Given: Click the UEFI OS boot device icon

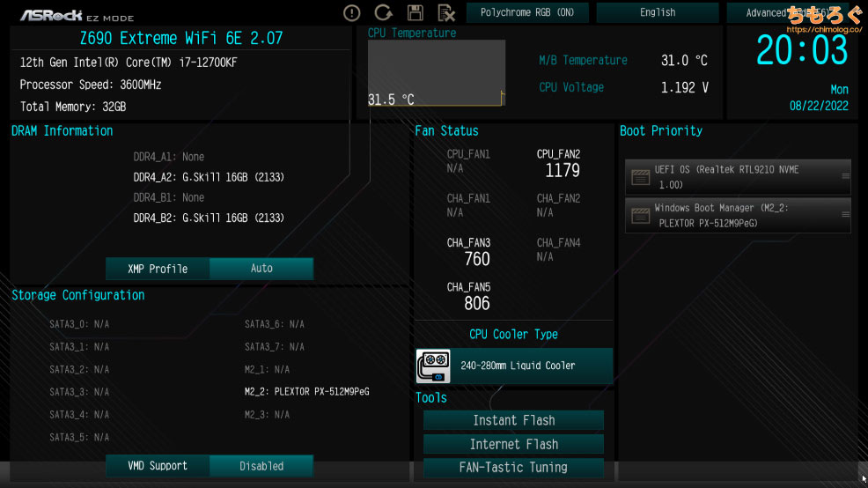Looking at the screenshot, I should [641, 177].
